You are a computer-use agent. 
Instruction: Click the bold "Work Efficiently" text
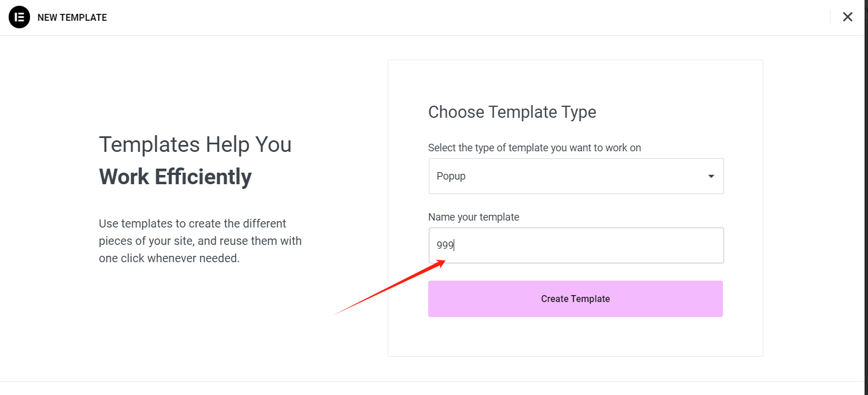point(175,177)
